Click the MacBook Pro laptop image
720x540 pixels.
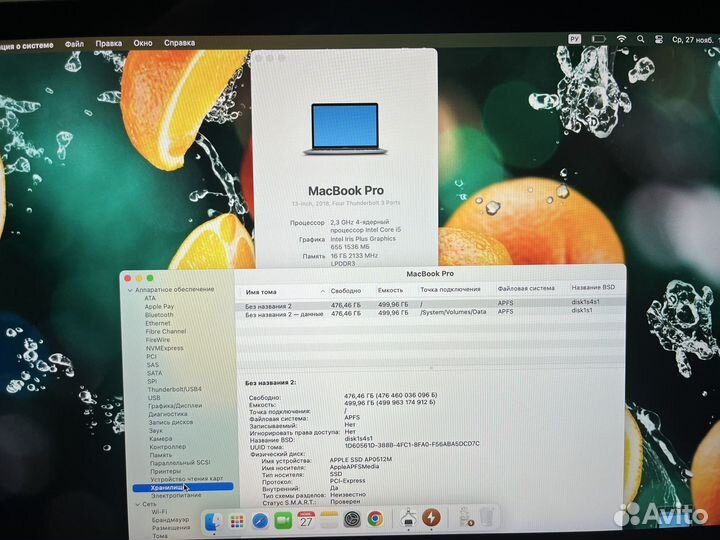[x=345, y=129]
